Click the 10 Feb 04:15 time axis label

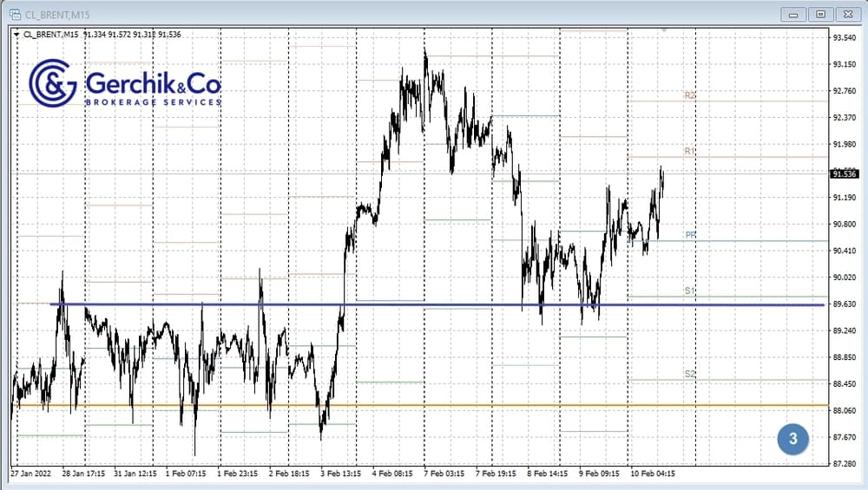[x=654, y=474]
